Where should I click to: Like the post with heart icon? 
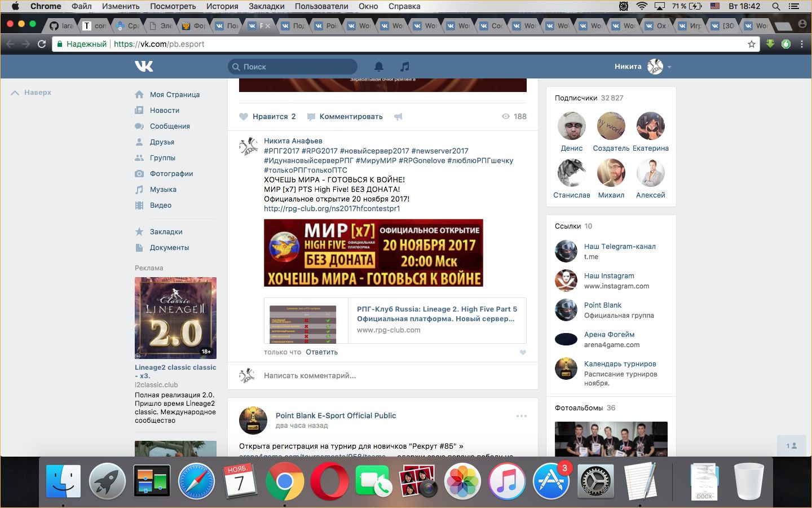click(244, 117)
